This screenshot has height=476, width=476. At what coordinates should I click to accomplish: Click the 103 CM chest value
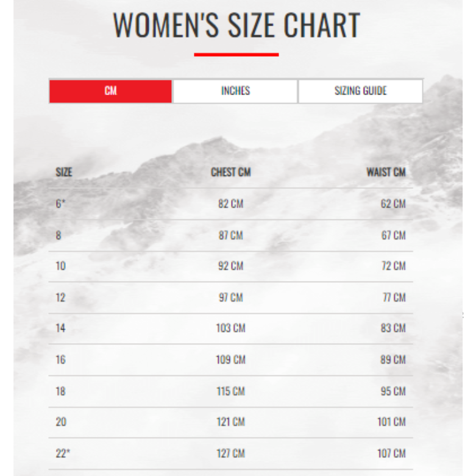[231, 328]
